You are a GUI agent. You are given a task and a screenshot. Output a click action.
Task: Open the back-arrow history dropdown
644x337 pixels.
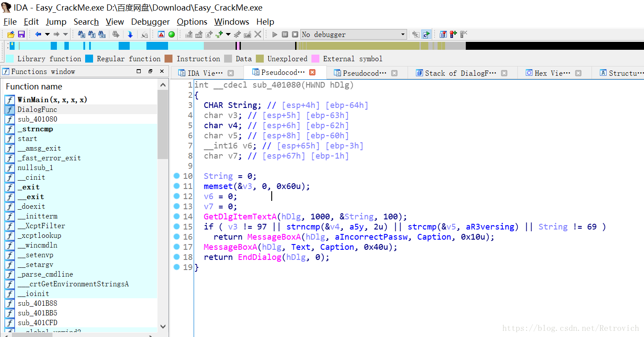pyautogui.click(x=47, y=34)
